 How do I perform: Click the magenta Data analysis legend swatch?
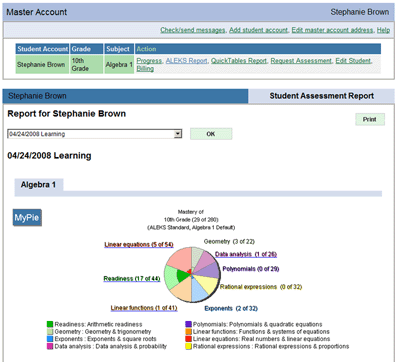[50, 347]
